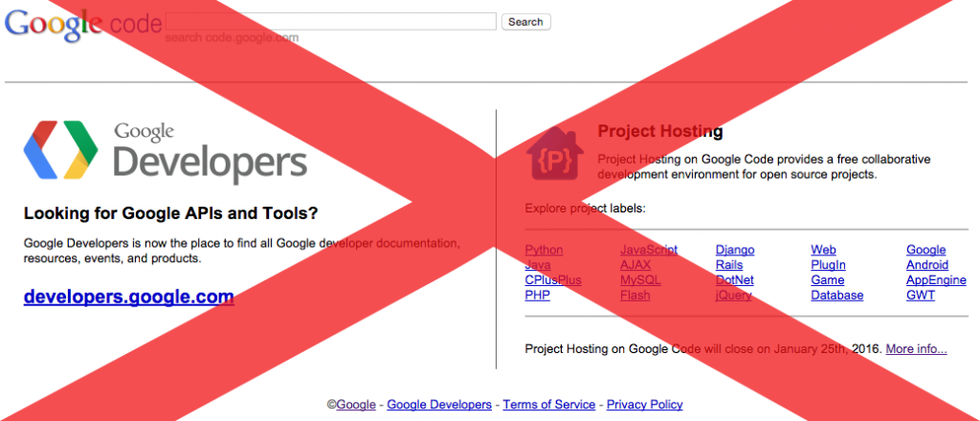Open the DotNet project label
Viewport: 980px width, 421px height.
[x=735, y=279]
